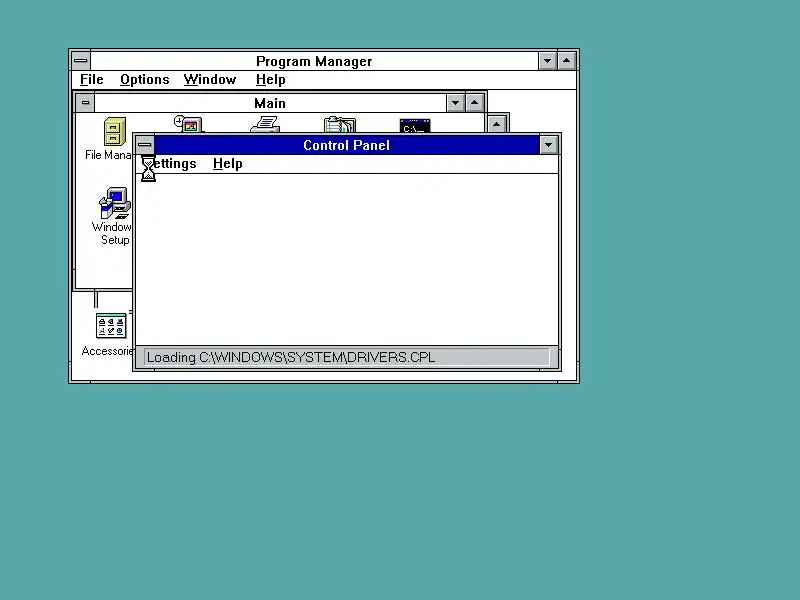Maximize the Main group window

coord(474,103)
